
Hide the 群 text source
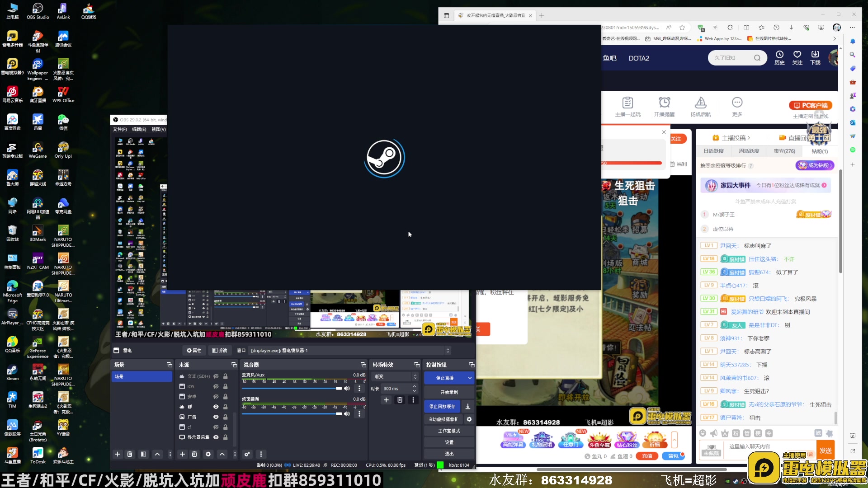pyautogui.click(x=216, y=407)
